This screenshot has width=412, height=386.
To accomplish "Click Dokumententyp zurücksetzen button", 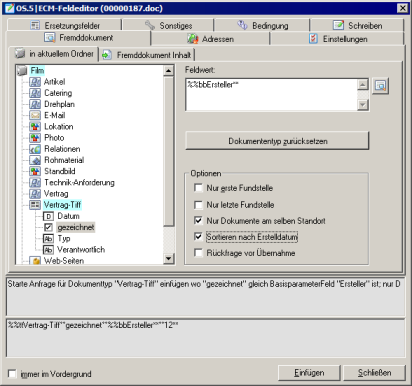I will (x=277, y=141).
